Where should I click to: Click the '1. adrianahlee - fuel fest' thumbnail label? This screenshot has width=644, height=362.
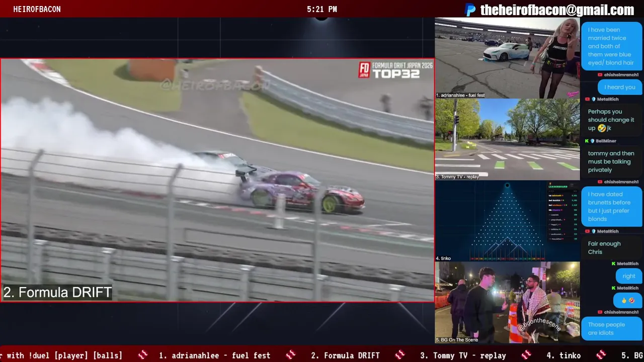coord(460,95)
